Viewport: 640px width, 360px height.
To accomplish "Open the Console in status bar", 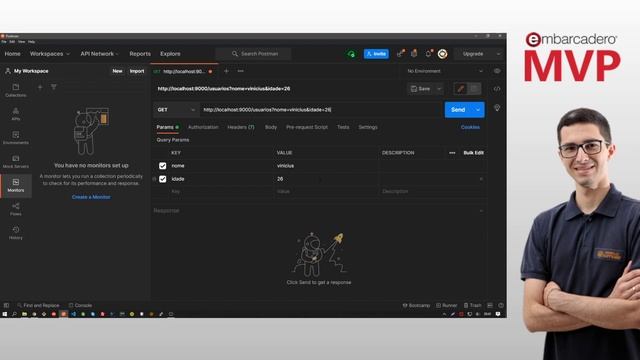I will click(x=80, y=305).
